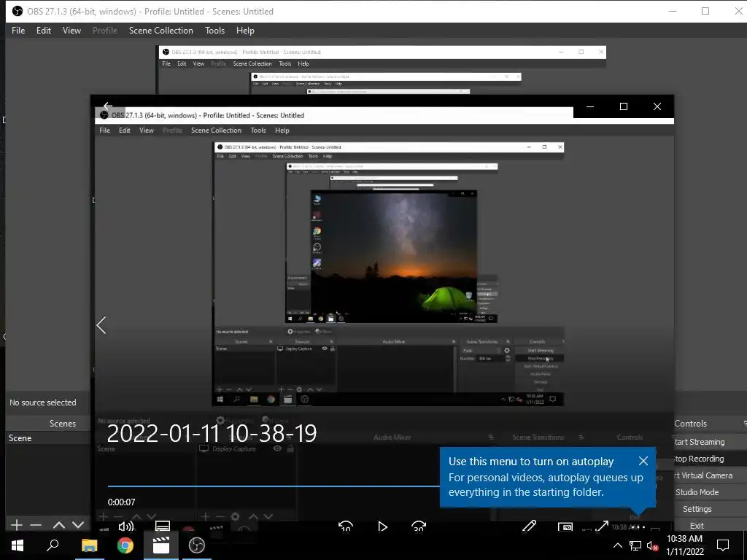Click the video title 2022-01-11 10-38-19
Viewport: 747px width, 560px height.
pyautogui.click(x=212, y=433)
